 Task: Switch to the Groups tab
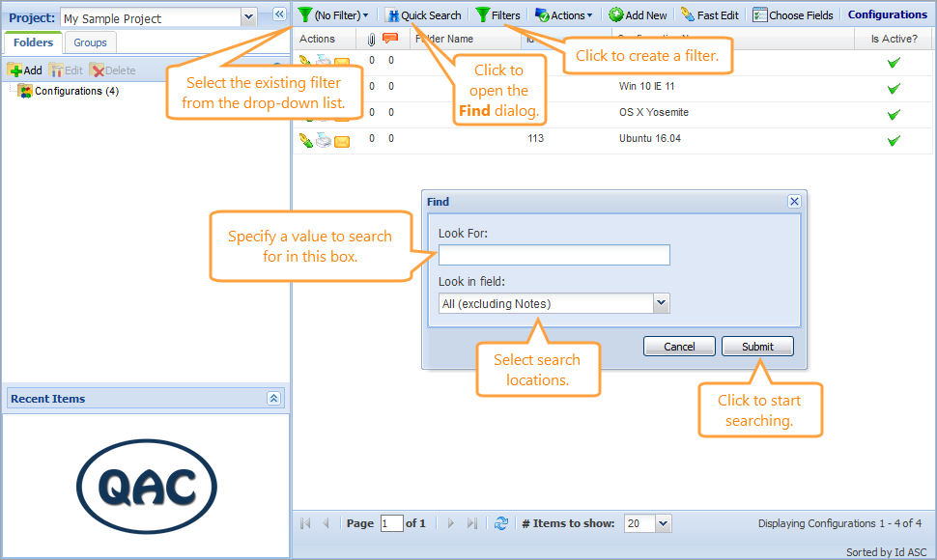[90, 42]
